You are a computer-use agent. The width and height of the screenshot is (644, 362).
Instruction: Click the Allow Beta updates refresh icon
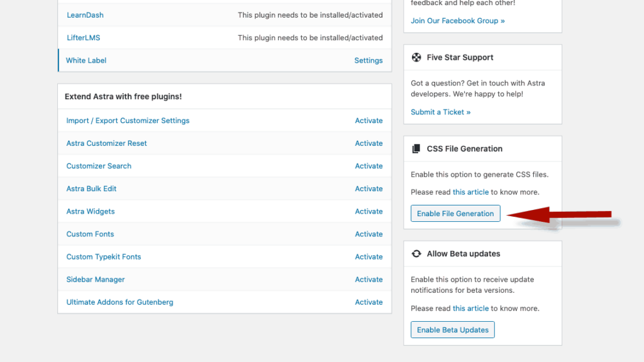[416, 253]
